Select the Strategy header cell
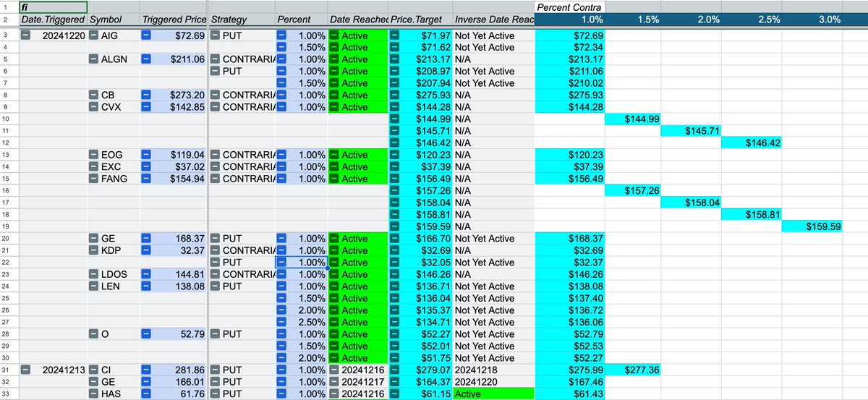Image resolution: width=868 pixels, height=400 pixels. tap(242, 20)
